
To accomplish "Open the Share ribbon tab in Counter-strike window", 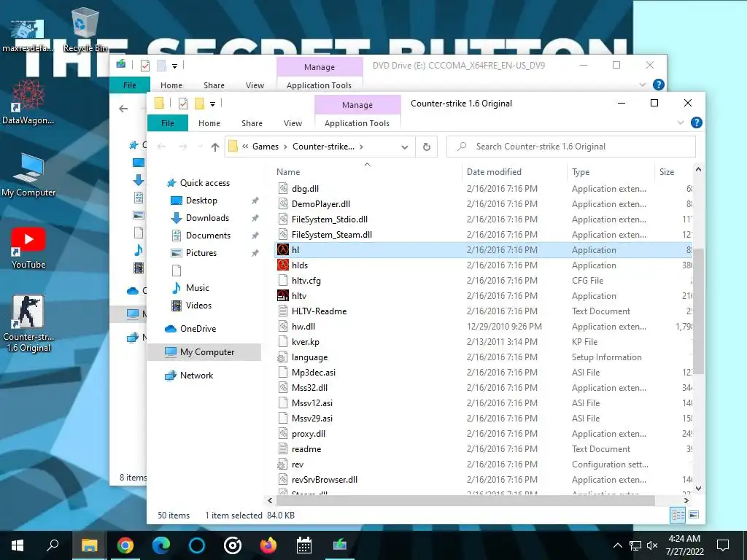I will pyautogui.click(x=252, y=122).
